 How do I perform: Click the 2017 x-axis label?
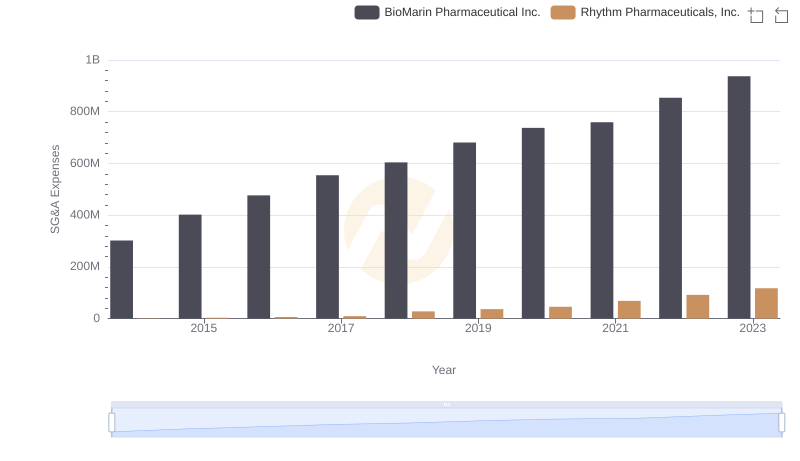click(341, 328)
